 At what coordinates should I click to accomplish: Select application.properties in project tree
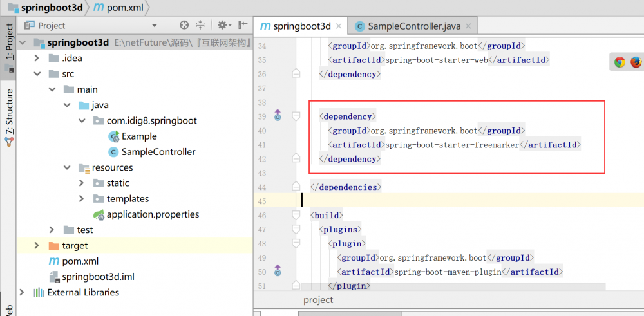[x=153, y=214]
